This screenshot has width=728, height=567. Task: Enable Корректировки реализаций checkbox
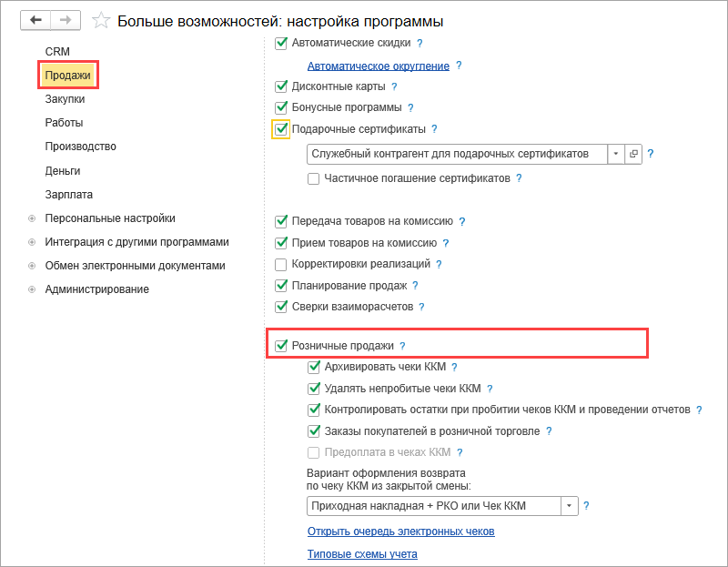(281, 264)
